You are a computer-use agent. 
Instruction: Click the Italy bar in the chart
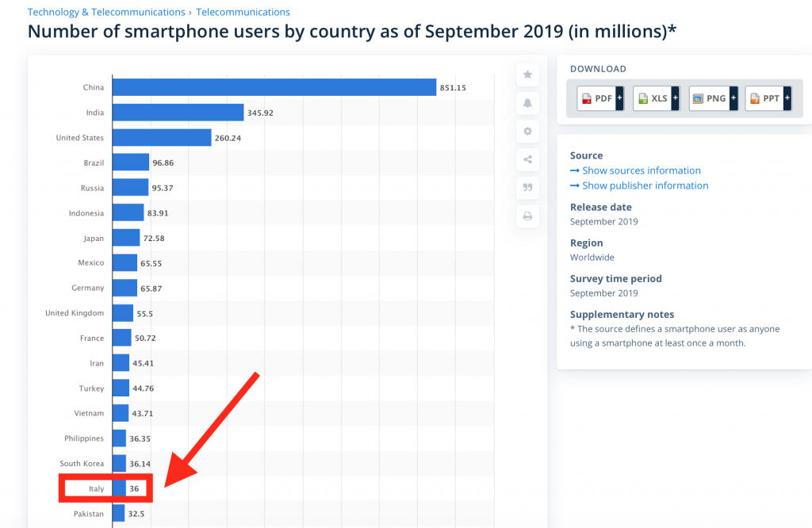coord(119,489)
